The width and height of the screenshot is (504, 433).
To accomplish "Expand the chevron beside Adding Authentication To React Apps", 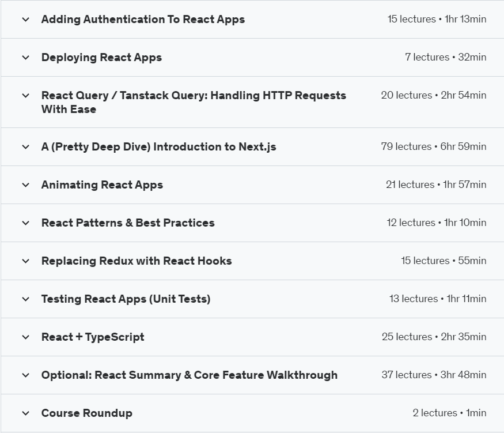I will pos(25,20).
